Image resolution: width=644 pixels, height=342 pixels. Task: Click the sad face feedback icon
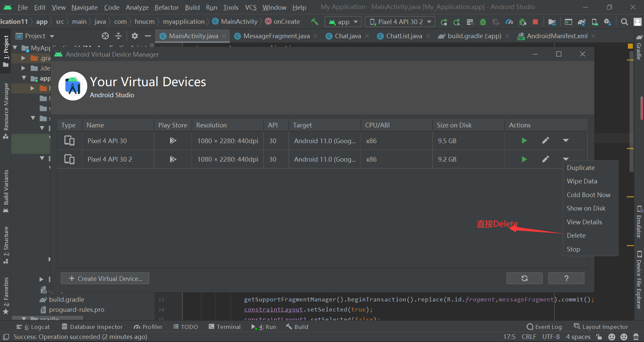point(624,337)
